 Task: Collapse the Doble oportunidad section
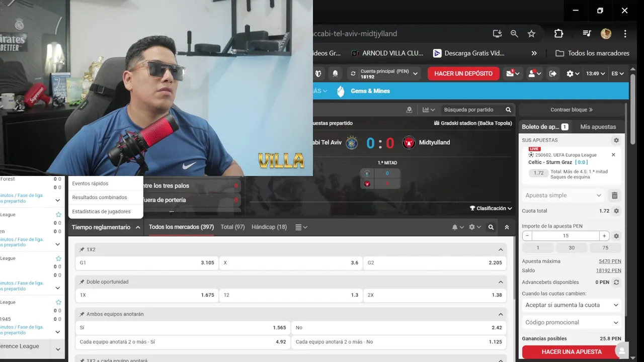pos(501,282)
